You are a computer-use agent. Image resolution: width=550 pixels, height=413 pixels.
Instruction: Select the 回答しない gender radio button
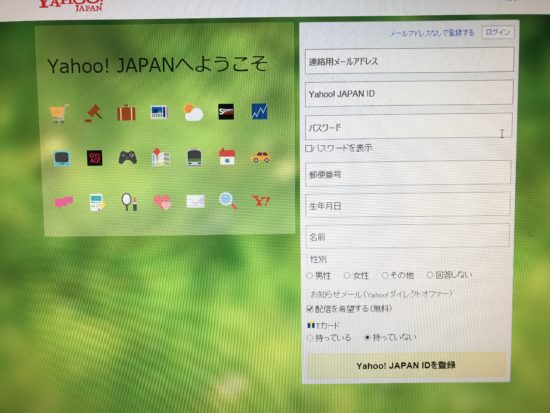[430, 275]
